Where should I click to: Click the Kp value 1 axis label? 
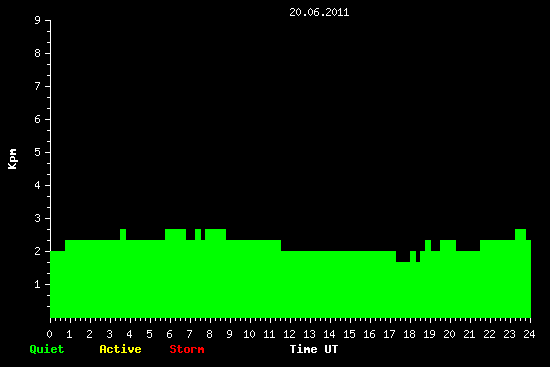pos(38,284)
